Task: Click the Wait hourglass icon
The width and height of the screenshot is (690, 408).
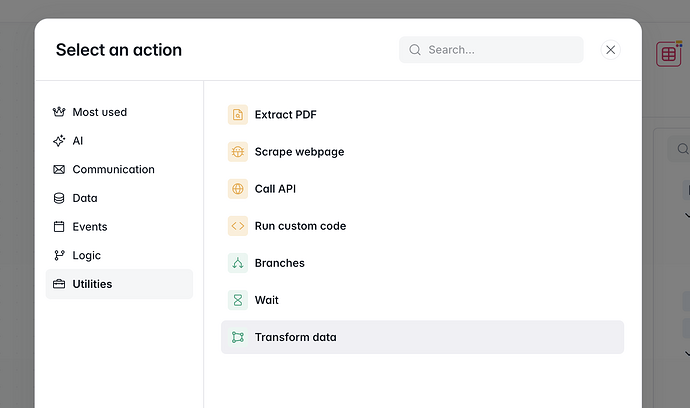Action: tap(237, 300)
